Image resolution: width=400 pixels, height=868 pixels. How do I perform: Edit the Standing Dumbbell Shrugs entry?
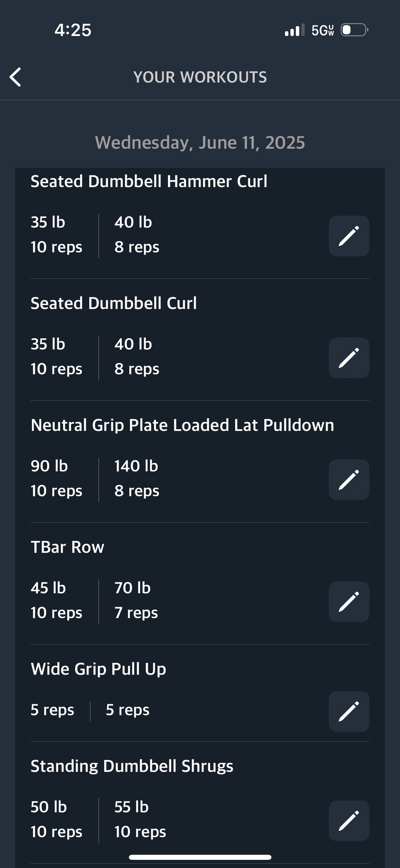point(349,821)
